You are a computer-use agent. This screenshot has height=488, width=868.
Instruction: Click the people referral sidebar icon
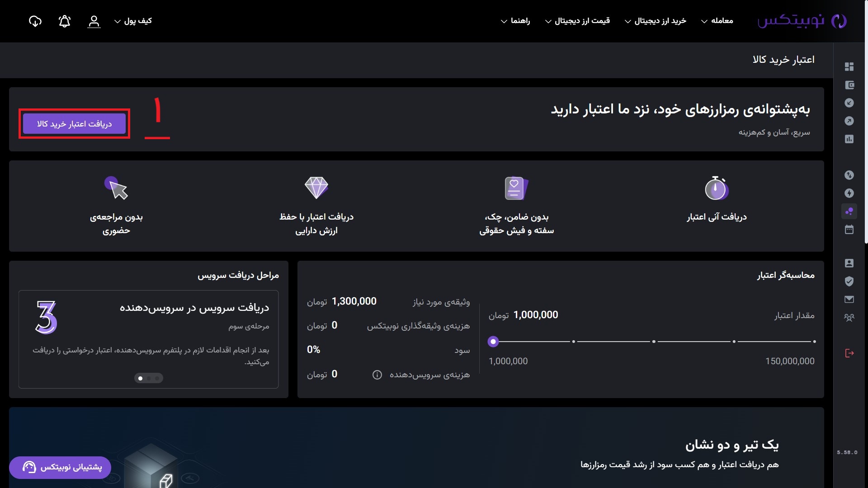tap(849, 318)
